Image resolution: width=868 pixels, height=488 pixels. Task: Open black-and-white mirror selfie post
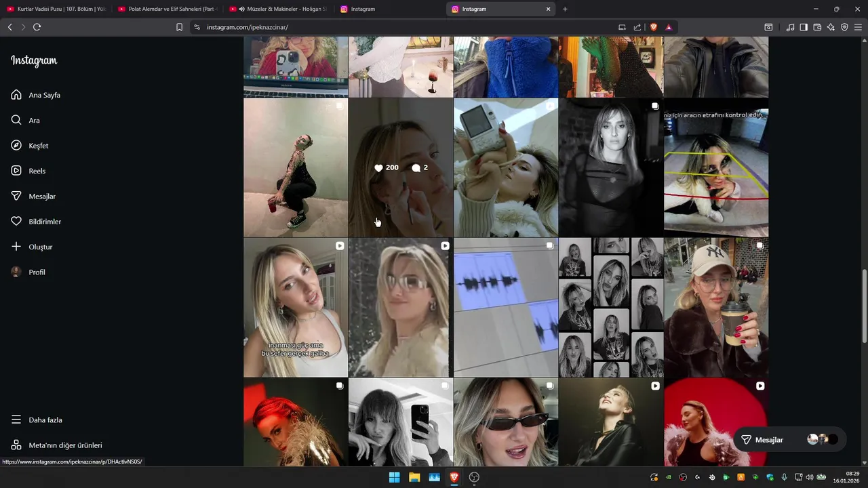tap(401, 422)
